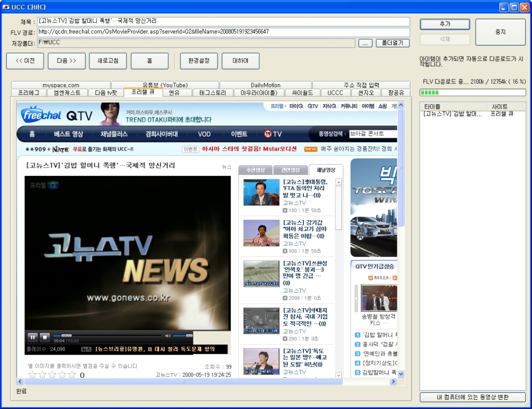Switch to 다음 tv팟 tab
This screenshot has width=532, height=409.
tap(105, 92)
